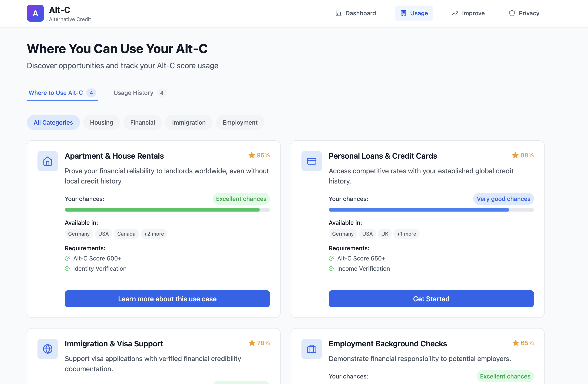Click the Alt-C purple logo icon
This screenshot has height=384, width=588.
click(x=35, y=13)
